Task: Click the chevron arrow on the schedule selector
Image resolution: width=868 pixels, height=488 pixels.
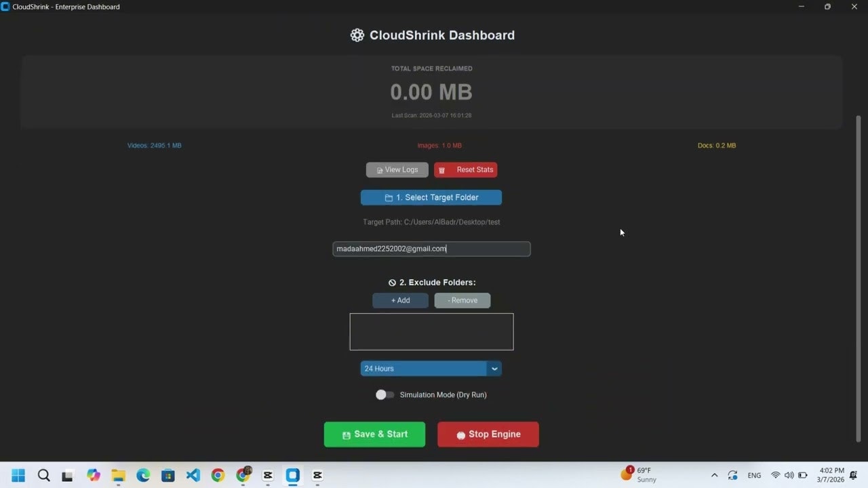Action: click(x=494, y=368)
